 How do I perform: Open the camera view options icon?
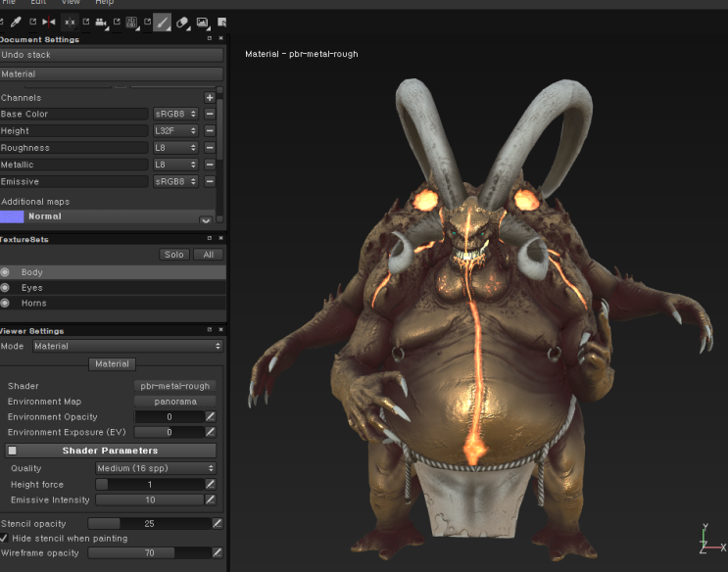101,23
